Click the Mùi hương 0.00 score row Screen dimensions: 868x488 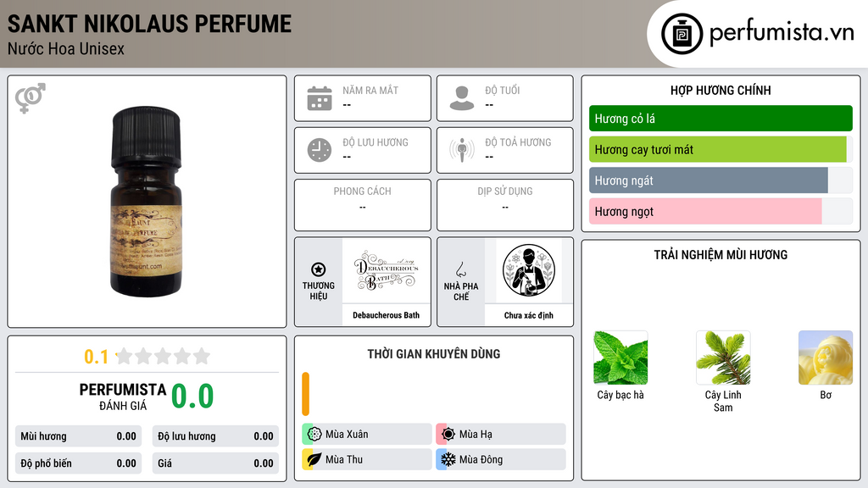click(78, 436)
